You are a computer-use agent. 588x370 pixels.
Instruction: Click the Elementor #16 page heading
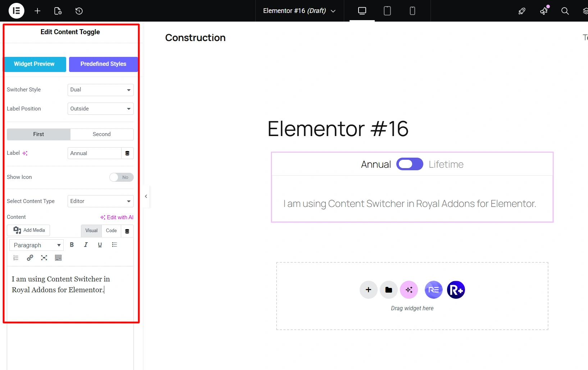338,129
